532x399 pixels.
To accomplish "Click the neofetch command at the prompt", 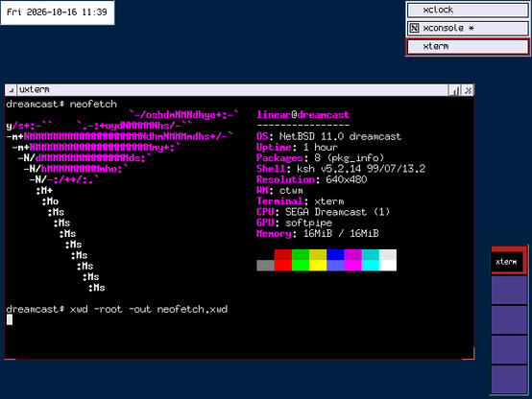I will [93, 105].
